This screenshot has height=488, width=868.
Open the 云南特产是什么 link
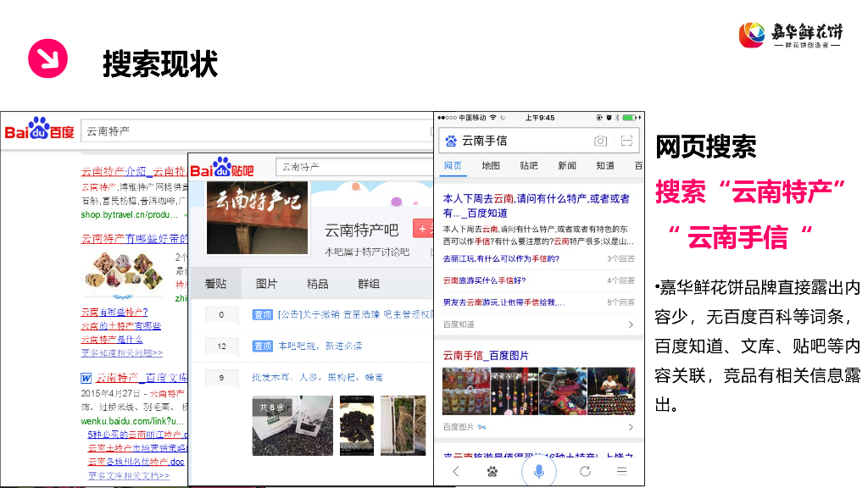point(111,339)
